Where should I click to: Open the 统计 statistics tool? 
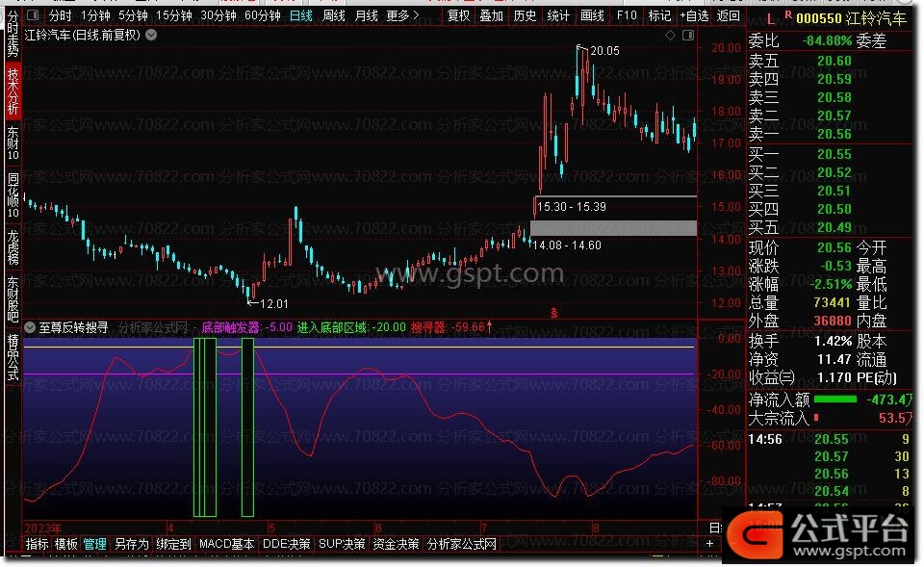(x=558, y=15)
